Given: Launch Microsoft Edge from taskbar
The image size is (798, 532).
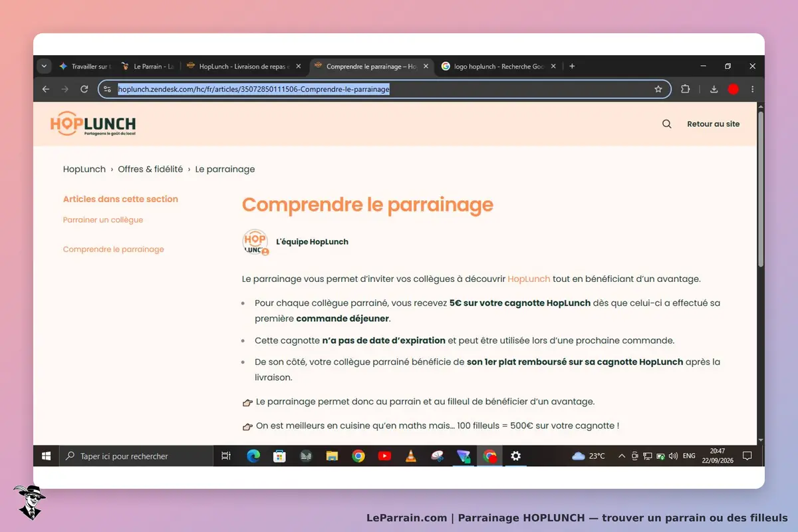Looking at the screenshot, I should [x=253, y=456].
